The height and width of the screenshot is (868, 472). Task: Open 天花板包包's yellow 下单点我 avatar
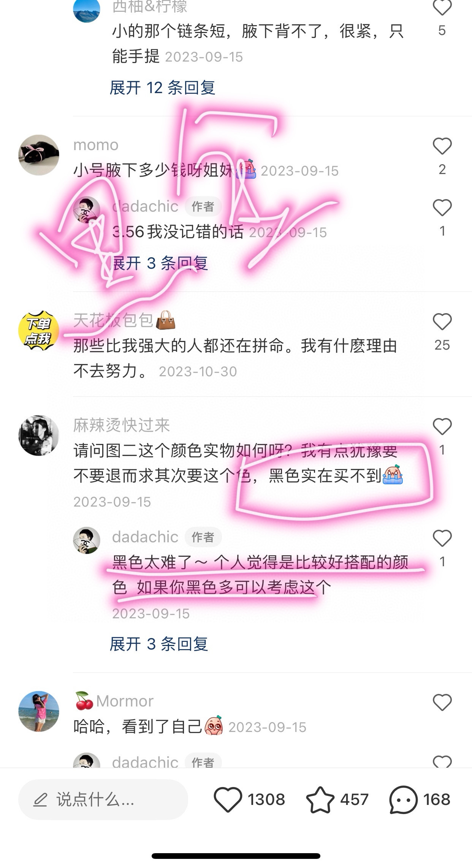(x=39, y=331)
